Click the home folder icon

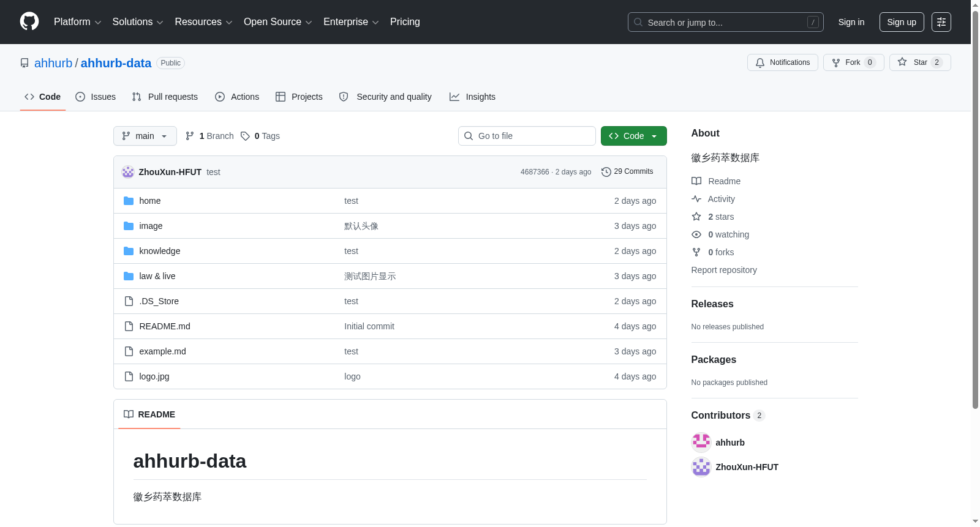point(129,201)
